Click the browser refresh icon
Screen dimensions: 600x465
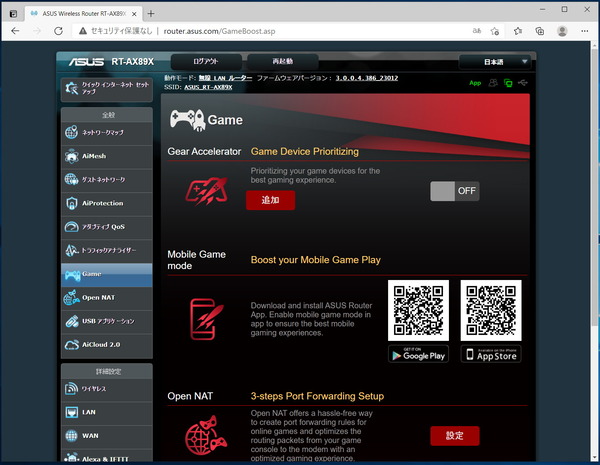click(58, 31)
